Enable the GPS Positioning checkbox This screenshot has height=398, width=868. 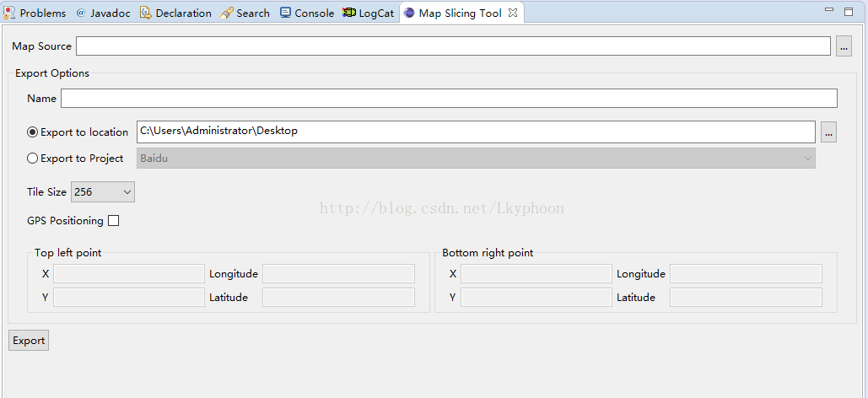click(x=114, y=221)
